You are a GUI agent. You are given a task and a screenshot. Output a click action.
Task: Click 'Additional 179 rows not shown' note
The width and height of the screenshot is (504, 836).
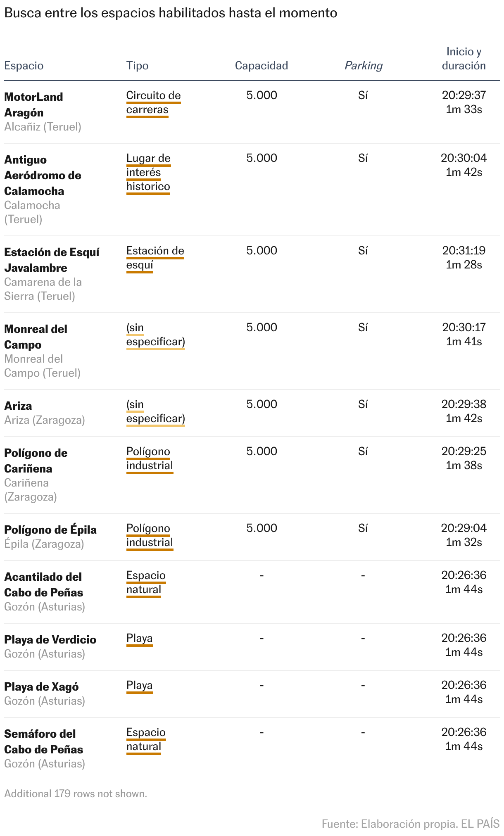pos(76,794)
